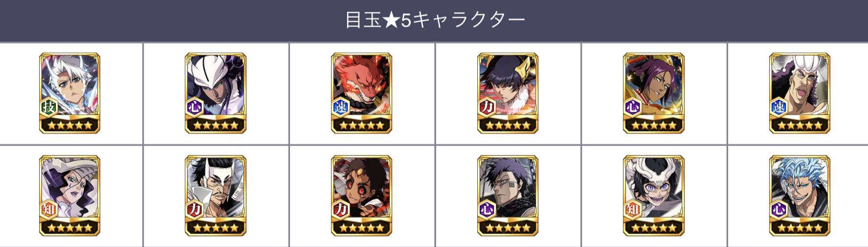868x247 pixels.
Task: Click the green 技 attribute badge
Action: tap(49, 107)
